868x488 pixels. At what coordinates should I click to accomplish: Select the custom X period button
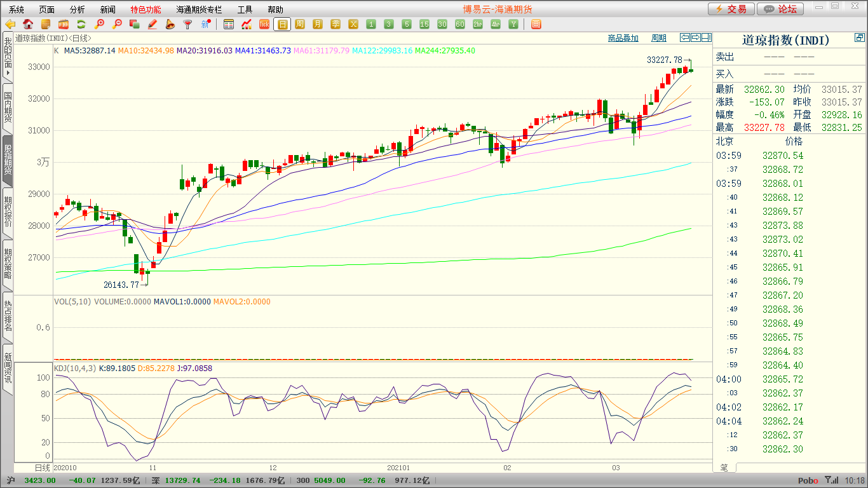353,24
